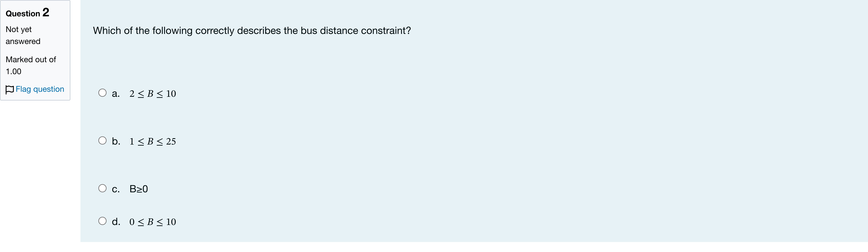Click the Marked out of label
Viewport: 868px width, 252px height.
tap(31, 60)
